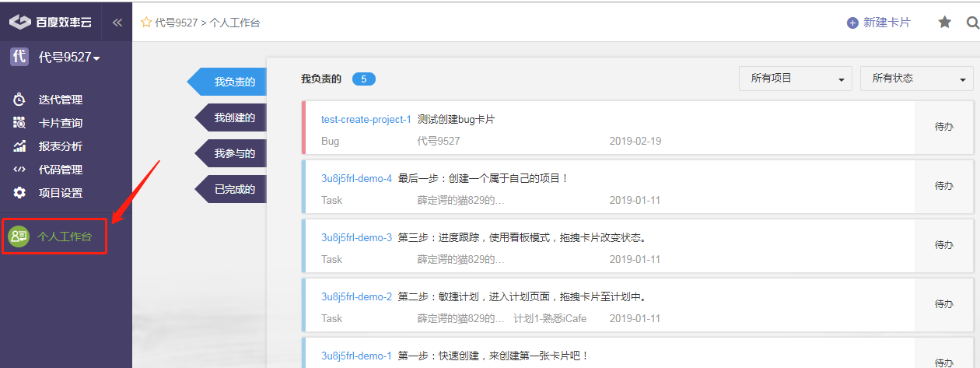Click 2019-01-11 date of demo-3 card
This screenshot has width=980, height=368.
635,259
